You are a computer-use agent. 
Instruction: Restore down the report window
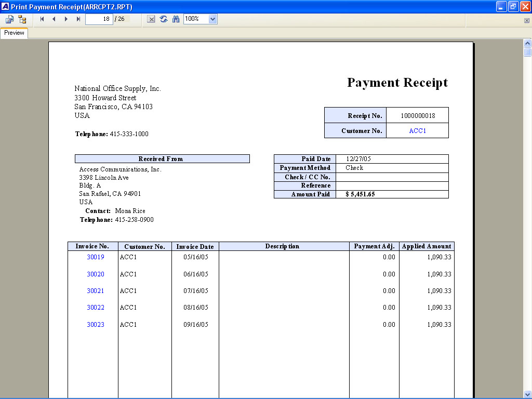(513, 7)
